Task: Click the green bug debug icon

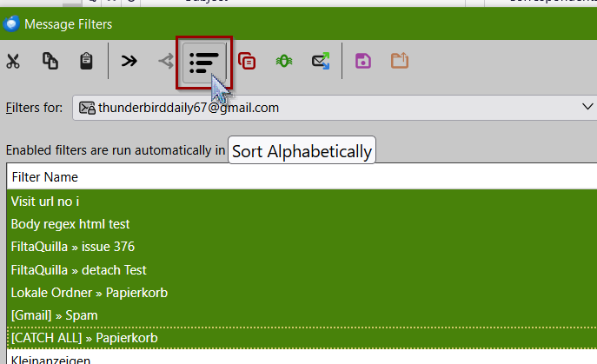Action: pyautogui.click(x=284, y=61)
